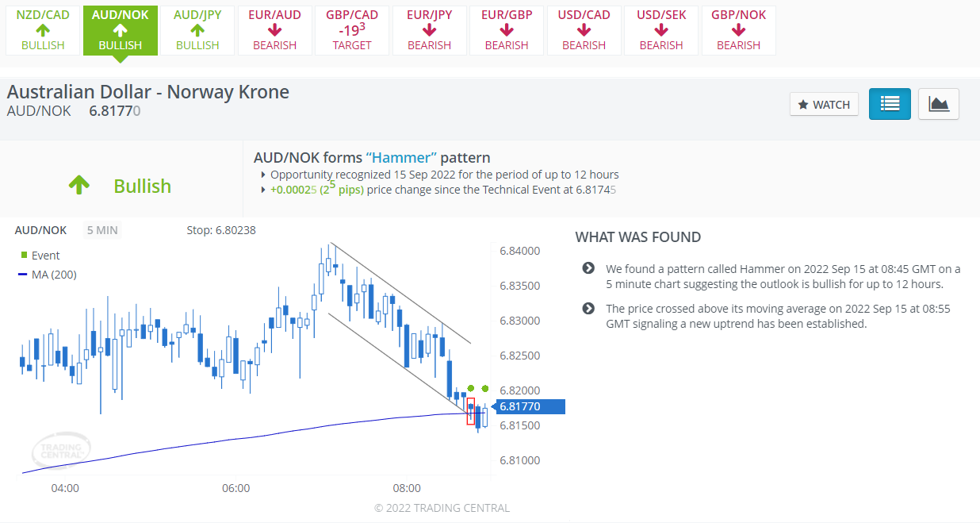Viewport: 980px width, 523px height.
Task: Select the USD/SEK bearish tab
Action: point(661,30)
